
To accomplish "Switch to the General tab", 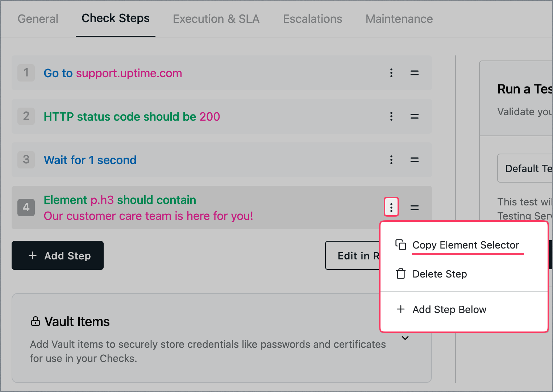I will pyautogui.click(x=38, y=19).
